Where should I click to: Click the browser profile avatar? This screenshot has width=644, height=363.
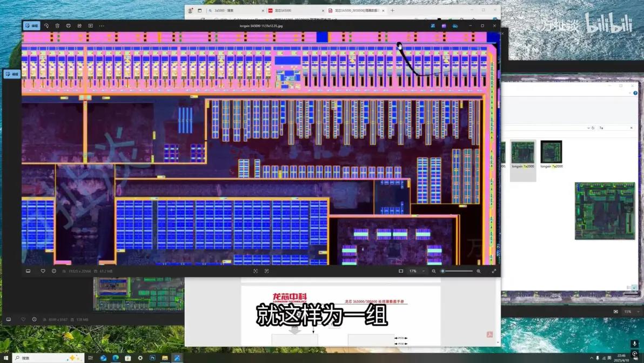[x=190, y=10]
